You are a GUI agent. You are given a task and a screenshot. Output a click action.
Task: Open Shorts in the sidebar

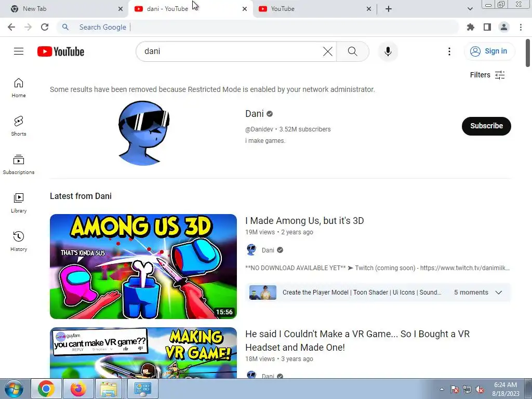[19, 126]
